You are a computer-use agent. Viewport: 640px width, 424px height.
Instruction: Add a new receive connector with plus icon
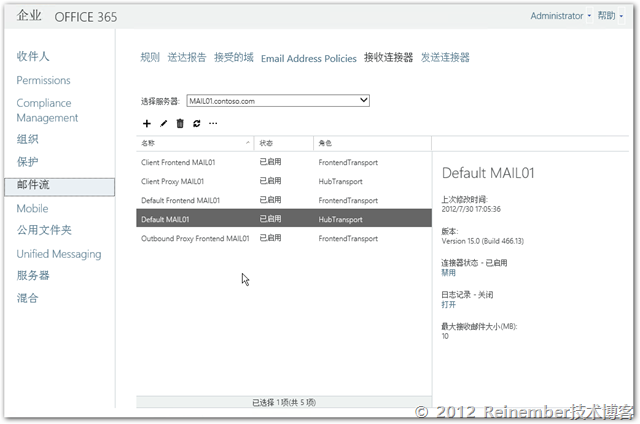(x=147, y=123)
